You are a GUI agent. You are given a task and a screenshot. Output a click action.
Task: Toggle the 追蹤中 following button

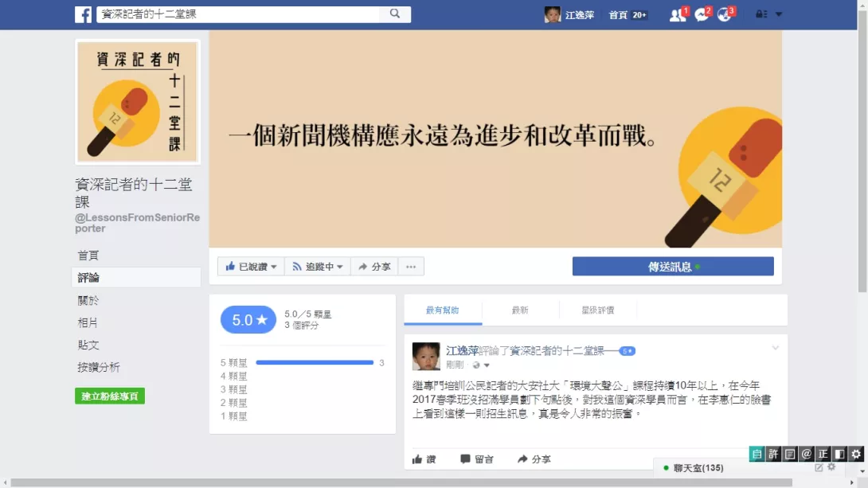(x=317, y=267)
